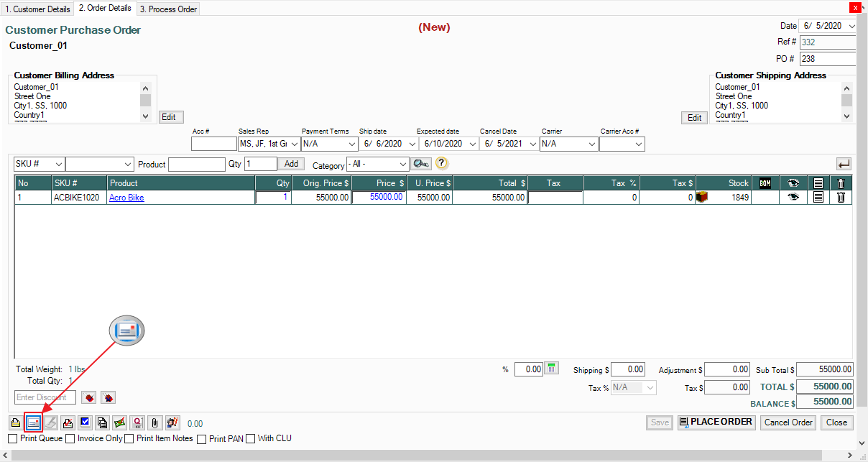
Task: Click the key search icon beside Category
Action: 421,164
